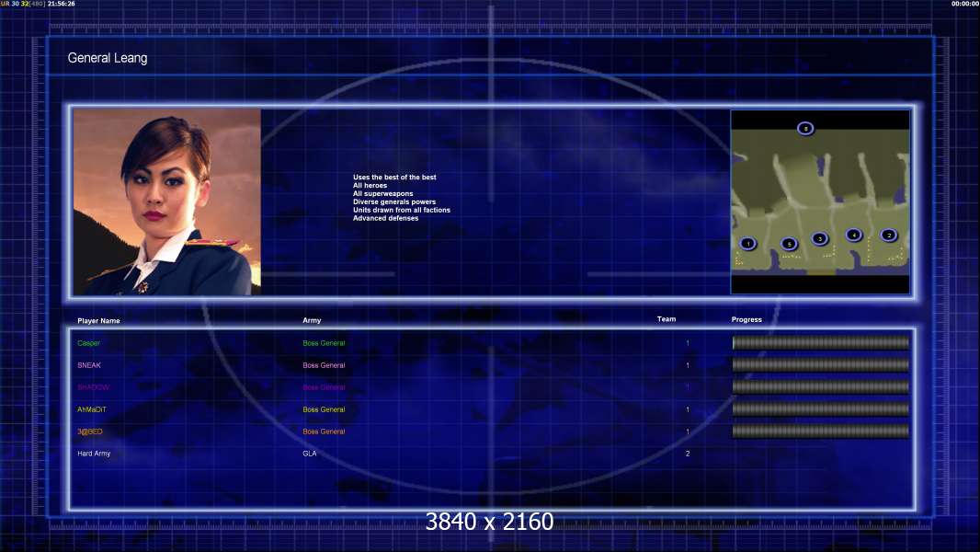Viewport: 980px width, 552px height.
Task: Click SHADOW's loading progress bar
Action: pyautogui.click(x=821, y=387)
